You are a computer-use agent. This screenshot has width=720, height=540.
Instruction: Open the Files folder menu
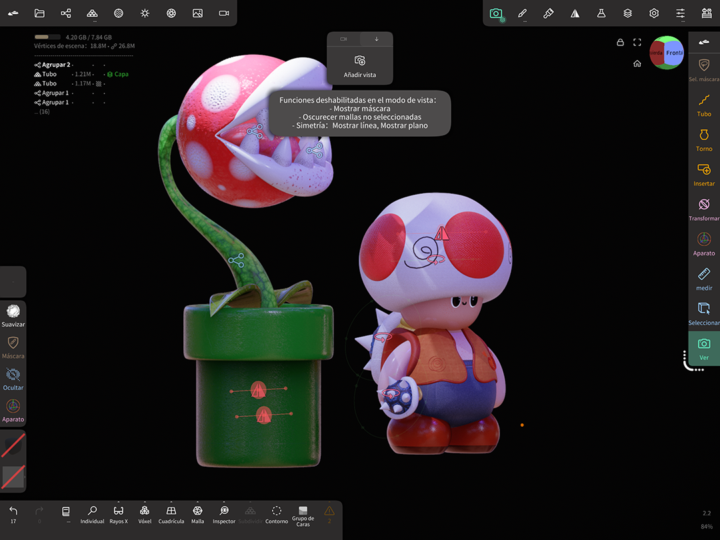[39, 13]
